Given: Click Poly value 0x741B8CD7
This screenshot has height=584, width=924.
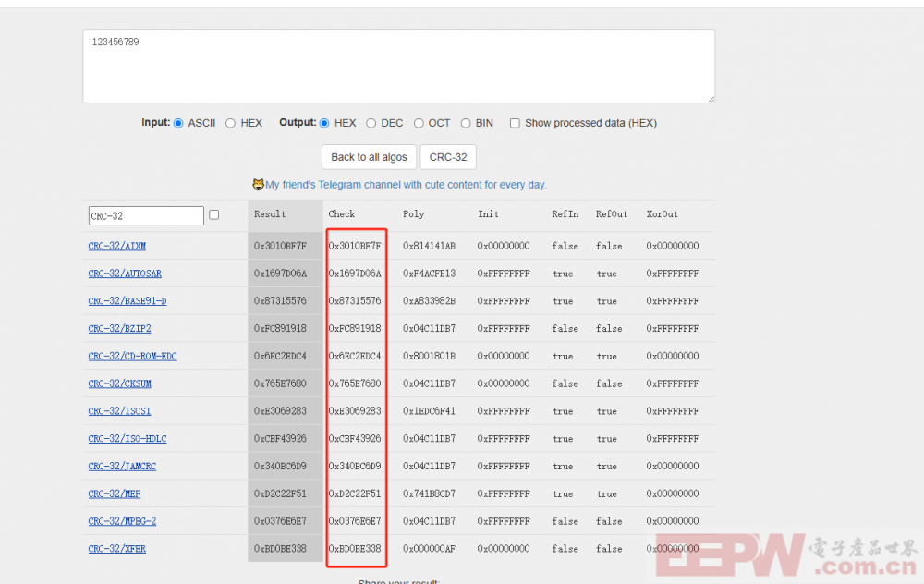Looking at the screenshot, I should (x=429, y=493).
